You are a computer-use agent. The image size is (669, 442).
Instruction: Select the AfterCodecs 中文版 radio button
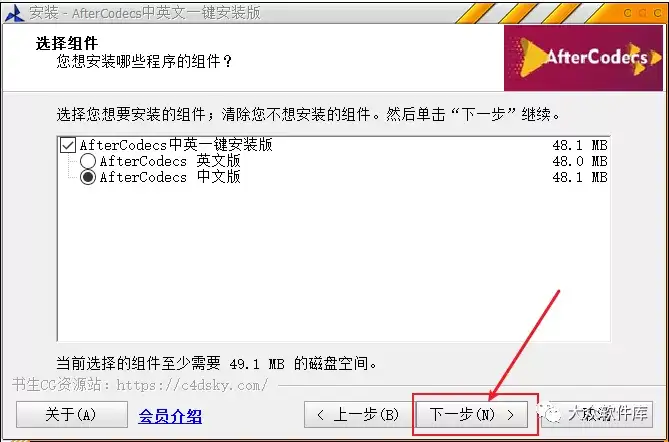point(88,177)
